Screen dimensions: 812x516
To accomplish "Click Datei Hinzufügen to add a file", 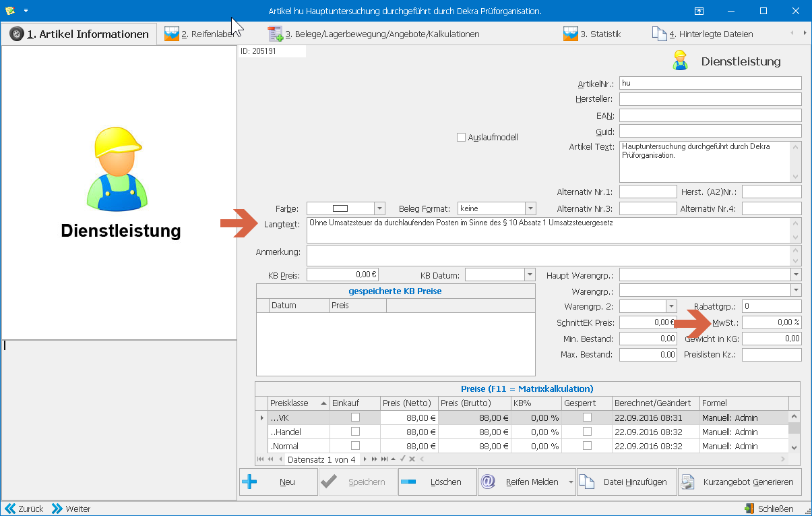I will pyautogui.click(x=627, y=482).
